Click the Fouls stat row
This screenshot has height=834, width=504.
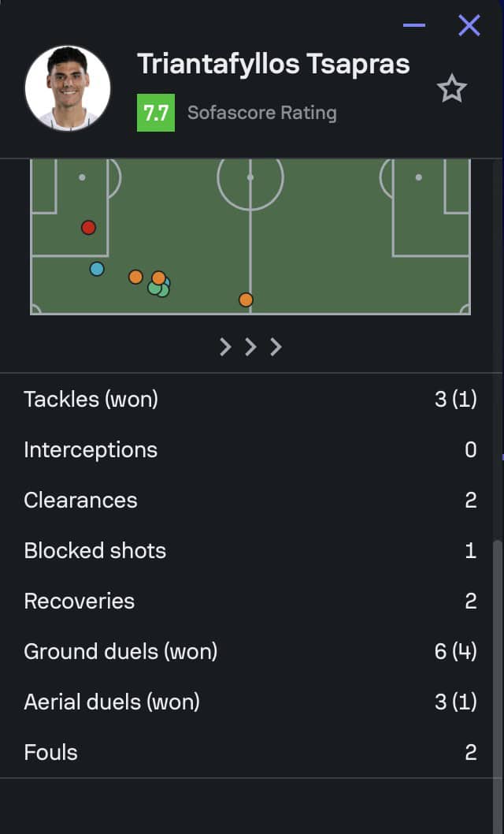[250, 752]
